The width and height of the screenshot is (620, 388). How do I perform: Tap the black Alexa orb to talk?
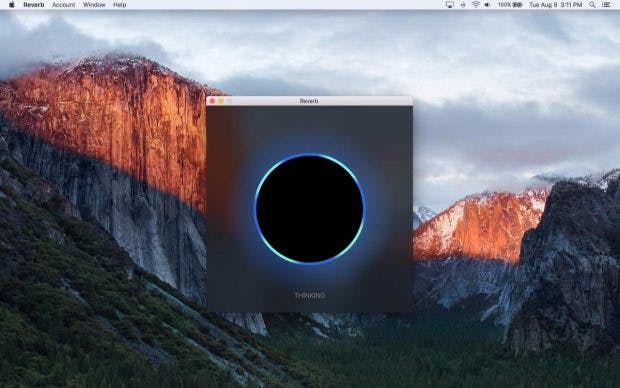click(x=309, y=209)
